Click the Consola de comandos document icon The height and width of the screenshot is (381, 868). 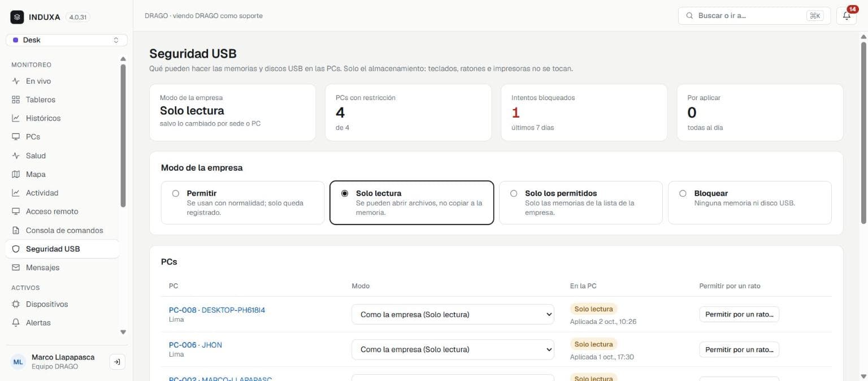coord(16,230)
